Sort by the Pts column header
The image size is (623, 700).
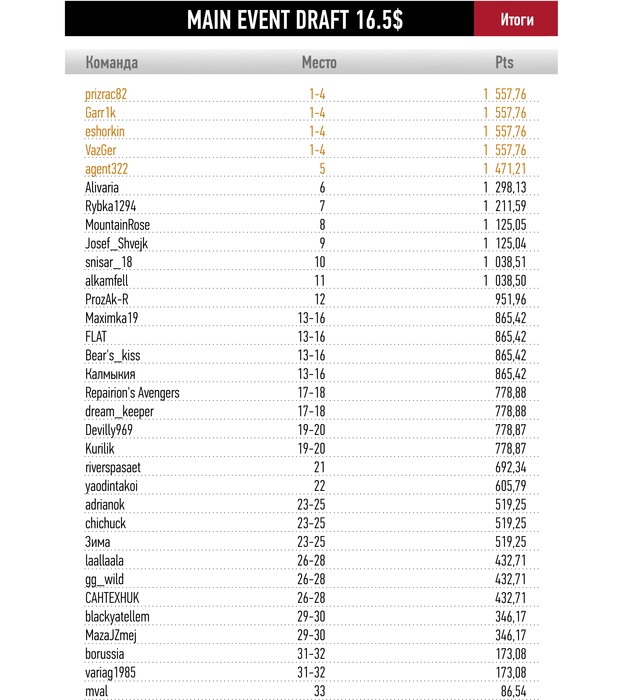click(504, 63)
